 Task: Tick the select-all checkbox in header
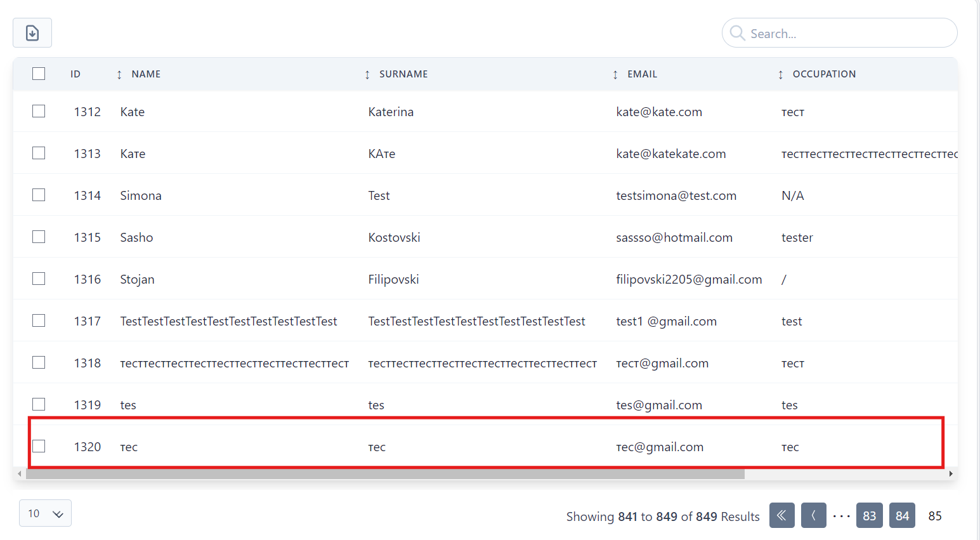39,74
